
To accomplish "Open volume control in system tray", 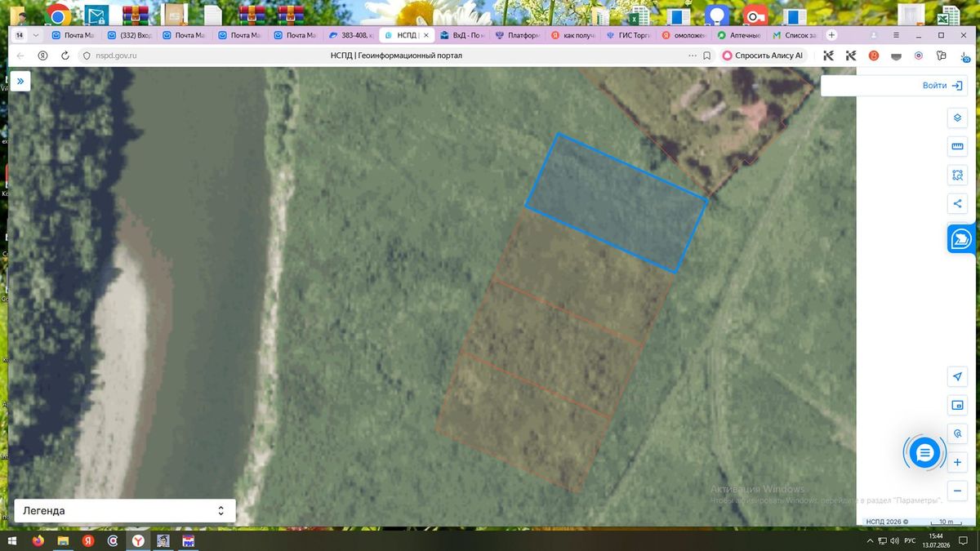I will [x=894, y=540].
